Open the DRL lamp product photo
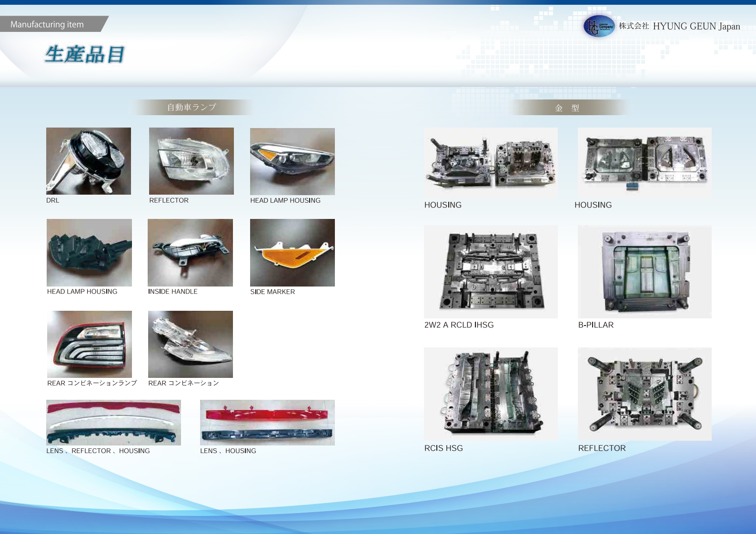The height and width of the screenshot is (534, 756). [x=89, y=161]
